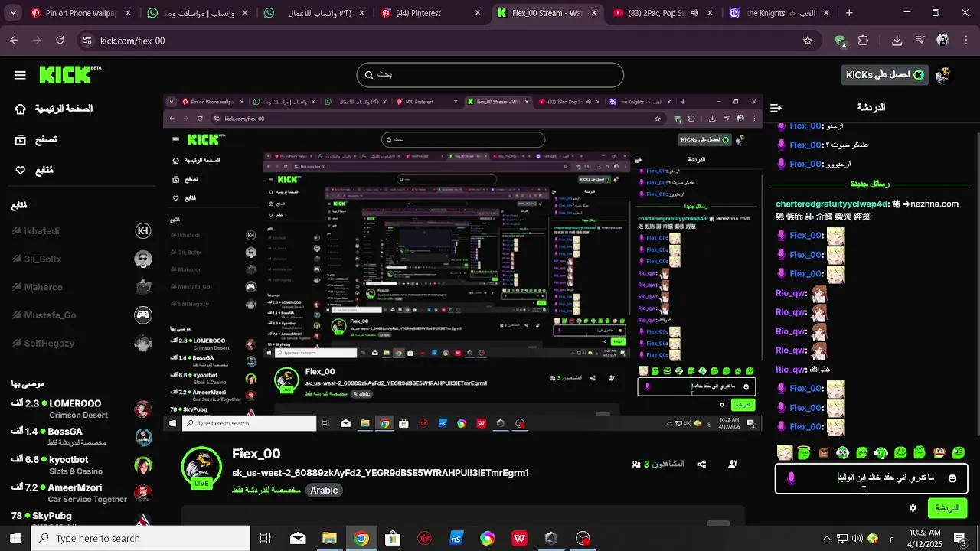This screenshot has width=980, height=551.
Task: Open 3li_Boltx followed channel
Action: click(x=82, y=259)
